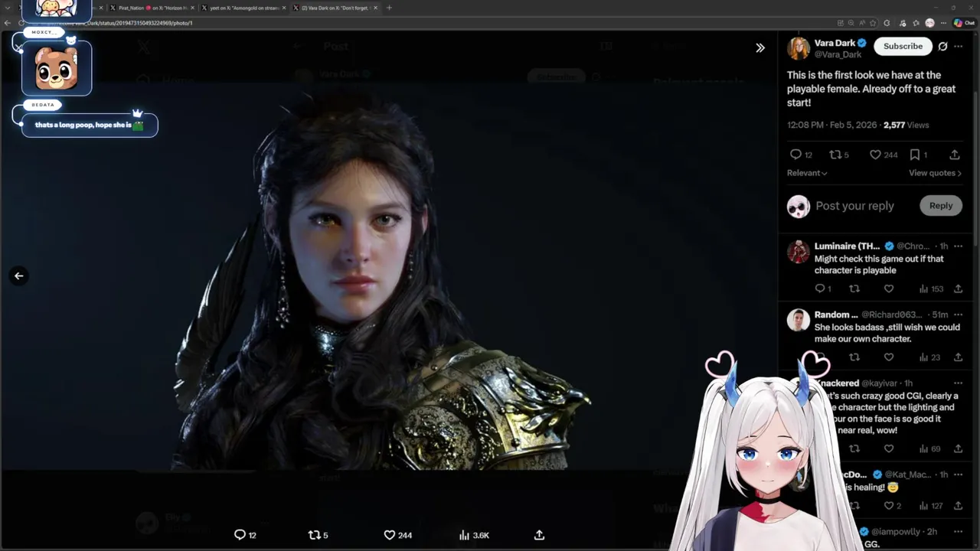The width and height of the screenshot is (980, 551).
Task: Click the 2,577 Views text
Action: 906,125
